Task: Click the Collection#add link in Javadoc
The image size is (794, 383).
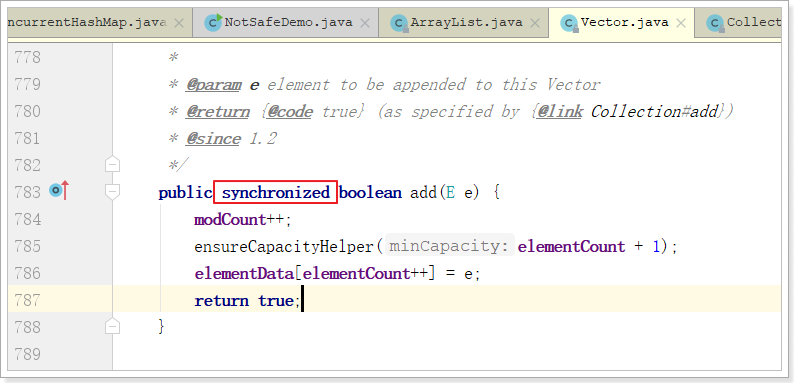Action: [x=654, y=111]
